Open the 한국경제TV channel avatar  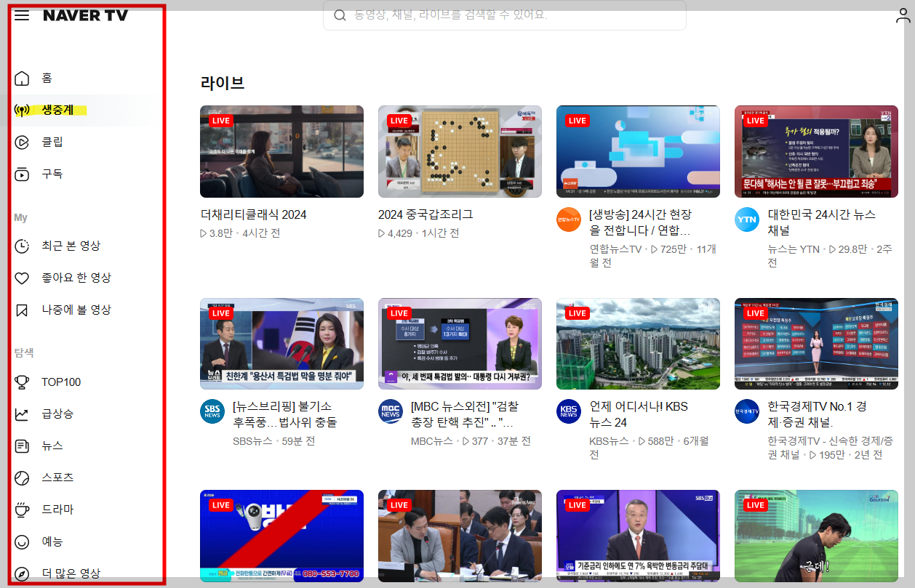(747, 411)
